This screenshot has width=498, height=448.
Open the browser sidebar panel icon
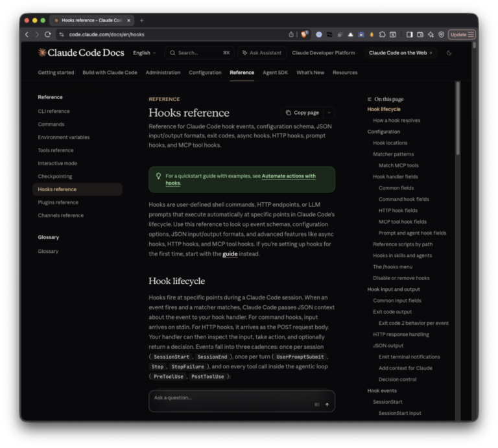[x=409, y=34]
